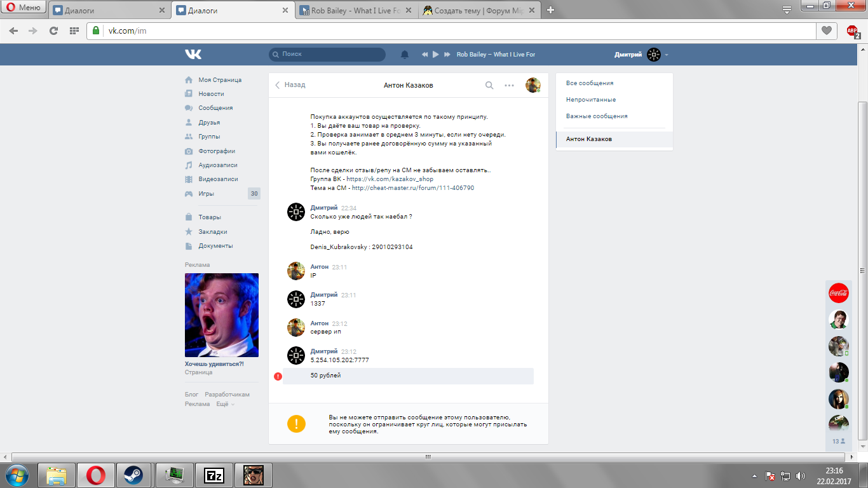Skip to next track in header player
Viewport: 868px width, 488px height.
coord(447,55)
